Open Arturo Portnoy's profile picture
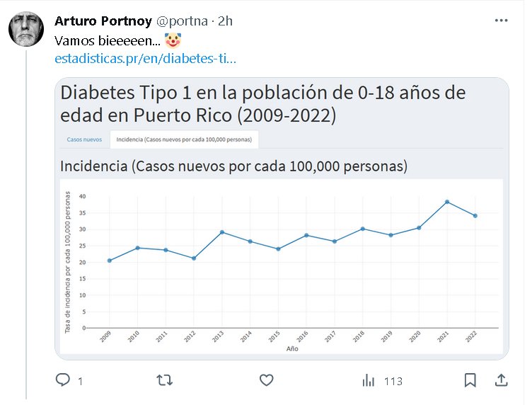532x405 pixels. point(27,30)
